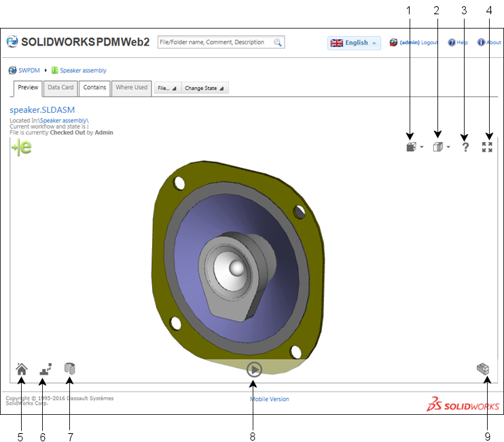This screenshot has height=442, width=504.
Task: Expand the English language dropdown
Action: [354, 43]
